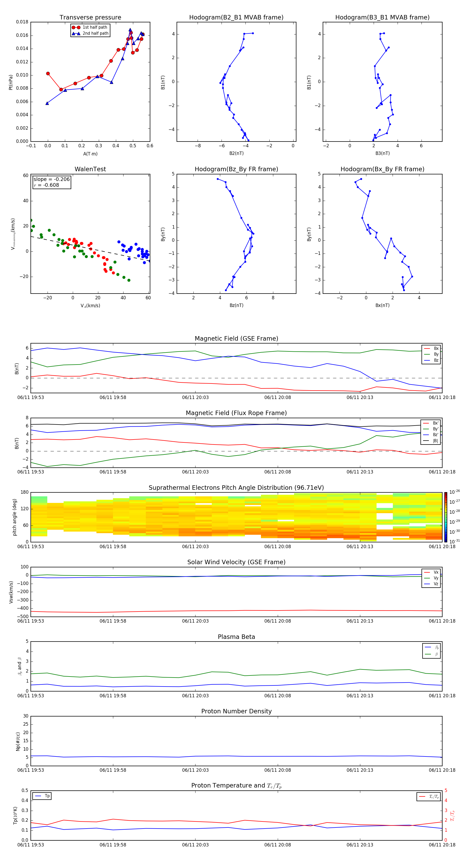Screen dimensions: 473x868
Task: Click the 'Plasma Beta' panel title
Action: (x=236, y=637)
